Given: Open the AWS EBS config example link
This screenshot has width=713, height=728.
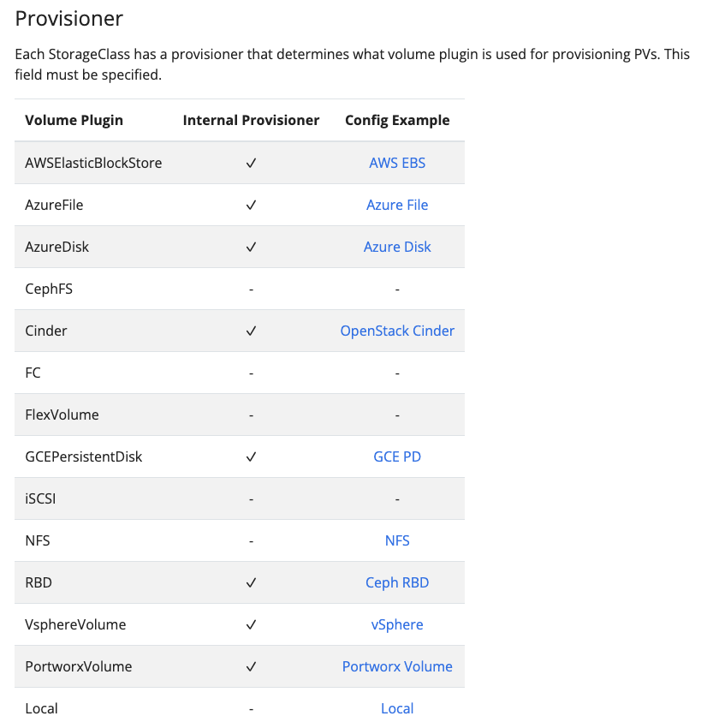Looking at the screenshot, I should coord(397,163).
